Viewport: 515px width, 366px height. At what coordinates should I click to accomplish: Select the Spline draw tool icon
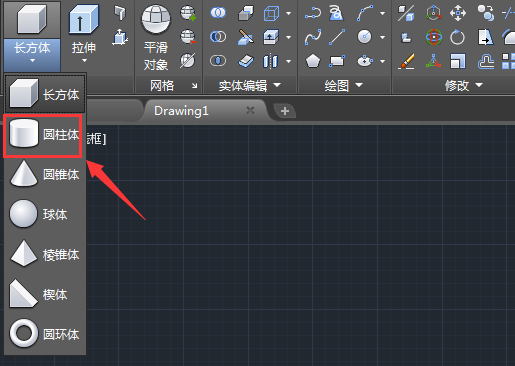click(x=313, y=37)
